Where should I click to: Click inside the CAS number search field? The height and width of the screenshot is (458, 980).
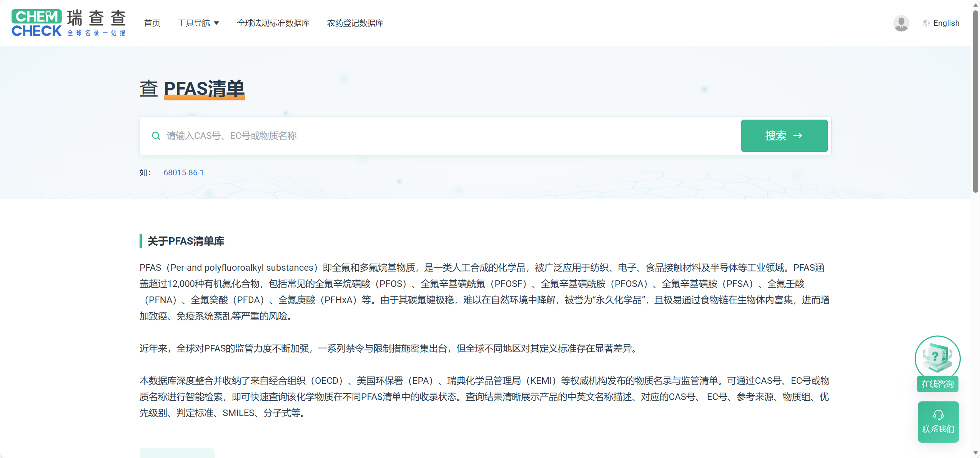coord(346,135)
